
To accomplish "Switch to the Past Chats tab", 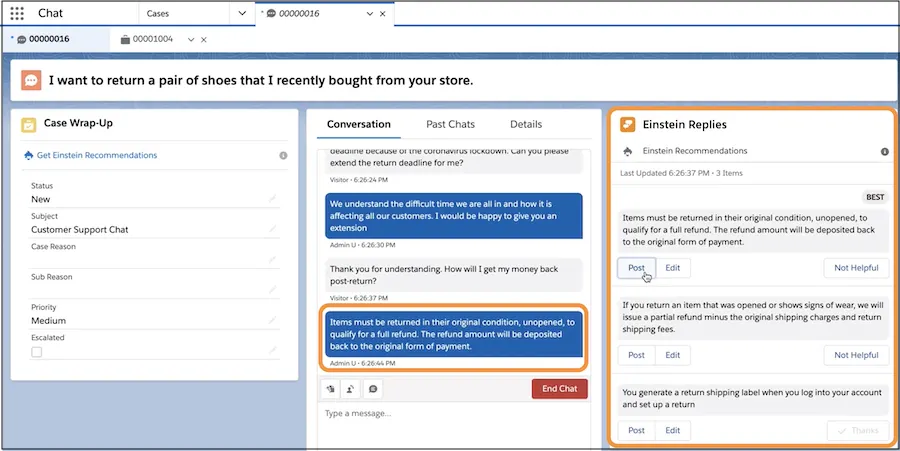I will pos(450,124).
